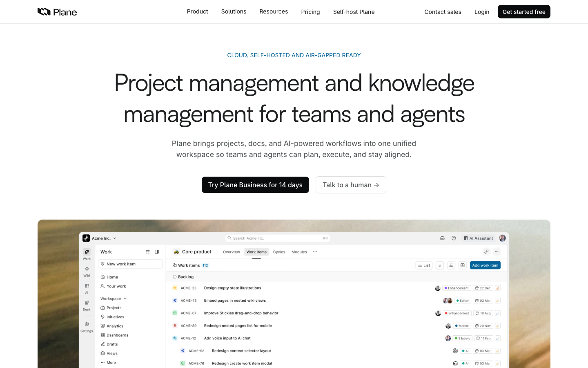Switch to the Overview tab

click(x=232, y=252)
